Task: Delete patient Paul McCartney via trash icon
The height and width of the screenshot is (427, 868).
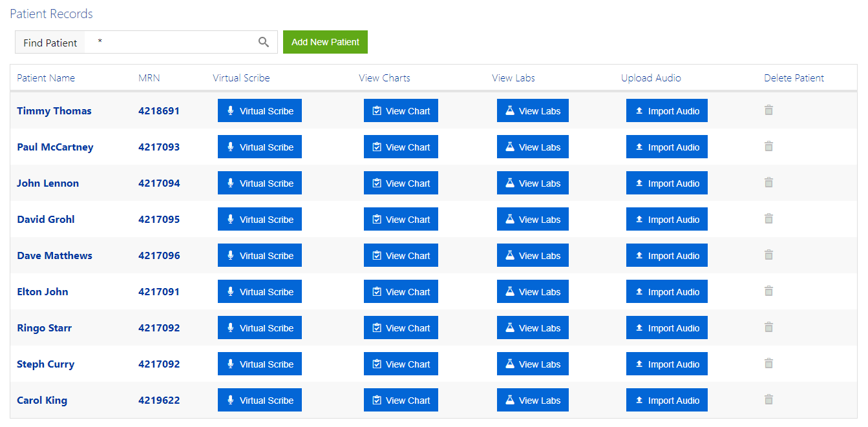Action: 768,147
